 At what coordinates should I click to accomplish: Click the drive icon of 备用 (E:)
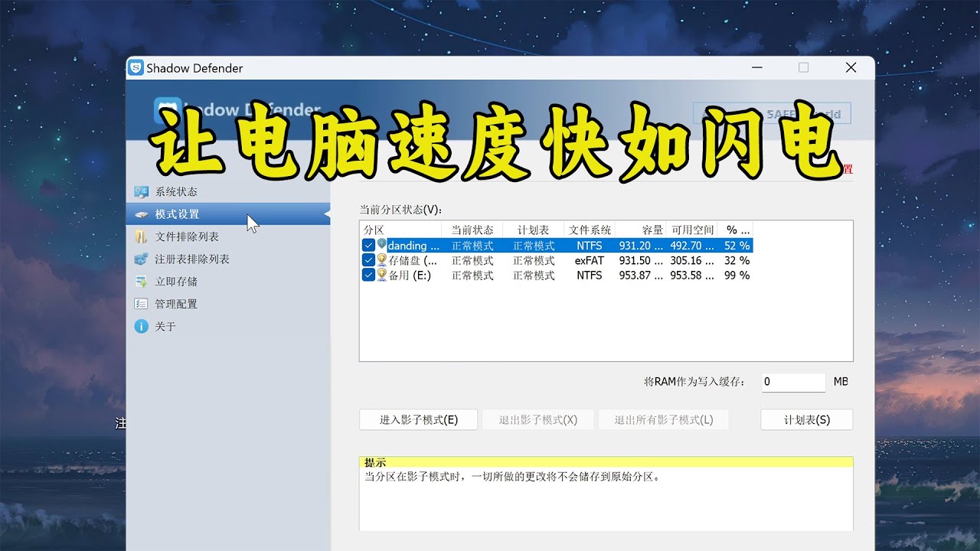click(382, 275)
